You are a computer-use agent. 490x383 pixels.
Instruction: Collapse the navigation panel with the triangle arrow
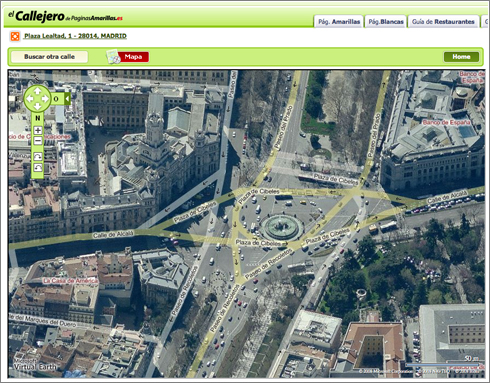[68, 99]
